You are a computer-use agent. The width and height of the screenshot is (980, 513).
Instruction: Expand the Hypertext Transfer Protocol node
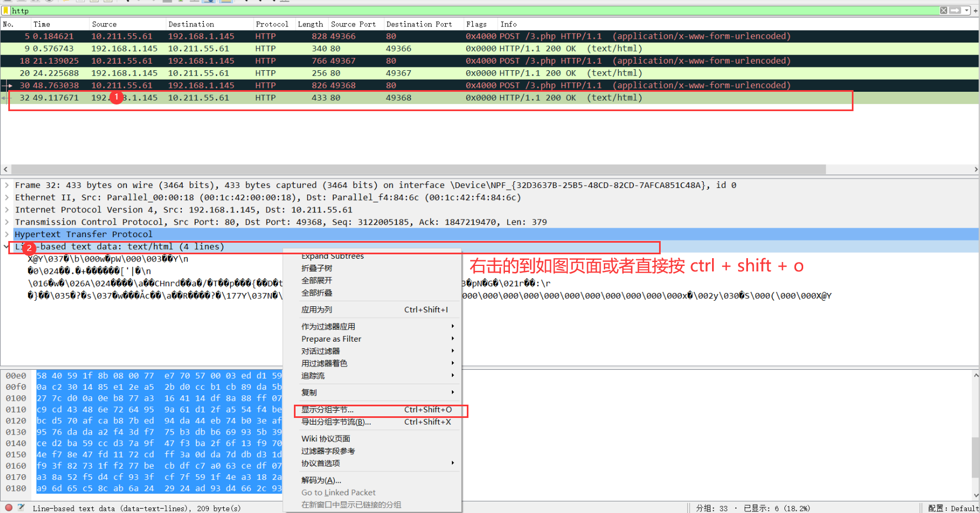(7, 234)
